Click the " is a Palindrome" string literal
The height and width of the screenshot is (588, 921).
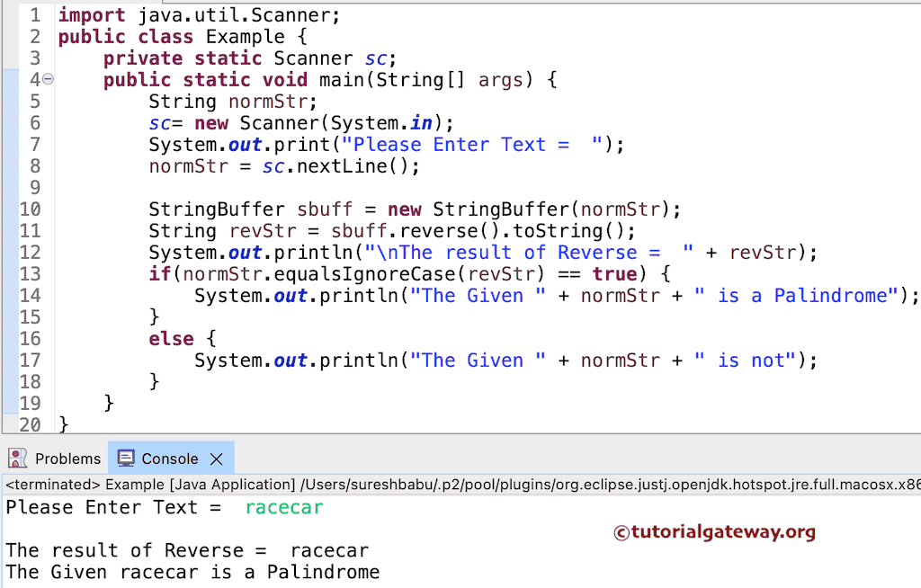[x=797, y=296]
